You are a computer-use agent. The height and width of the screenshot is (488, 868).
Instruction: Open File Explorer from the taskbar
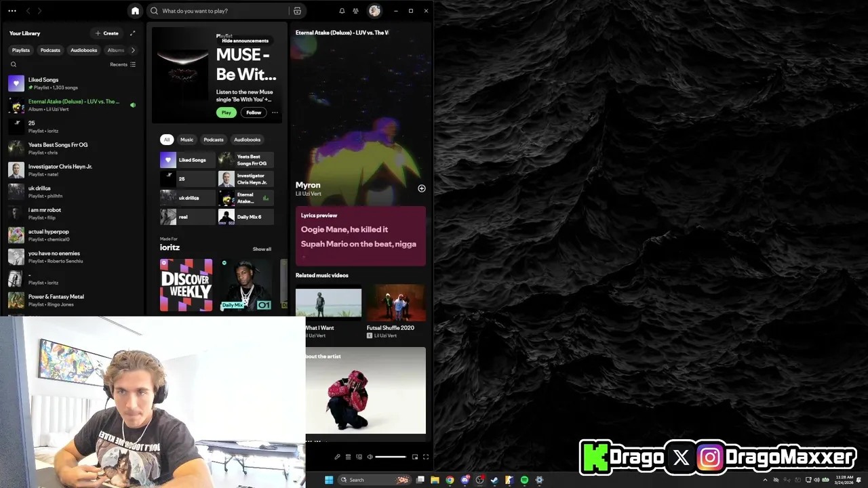[x=435, y=480]
